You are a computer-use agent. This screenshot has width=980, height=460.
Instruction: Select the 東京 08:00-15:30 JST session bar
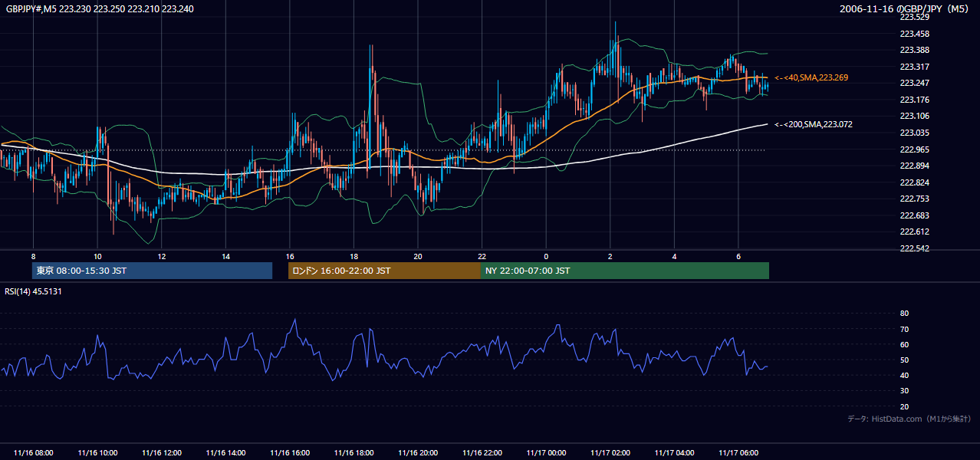pyautogui.click(x=152, y=271)
